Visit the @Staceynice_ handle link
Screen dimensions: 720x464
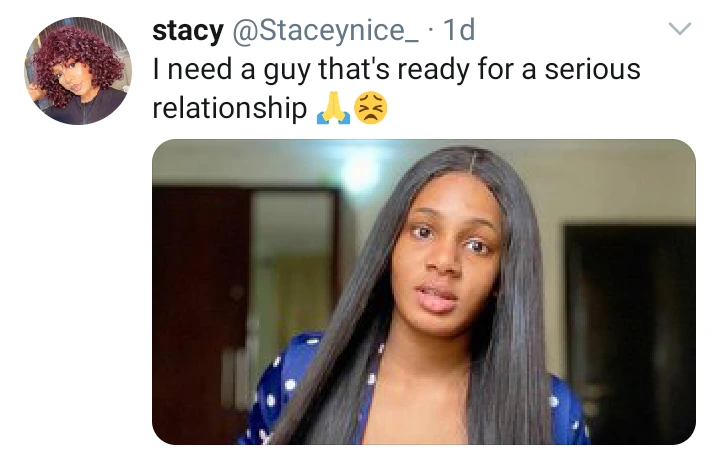pyautogui.click(x=326, y=30)
